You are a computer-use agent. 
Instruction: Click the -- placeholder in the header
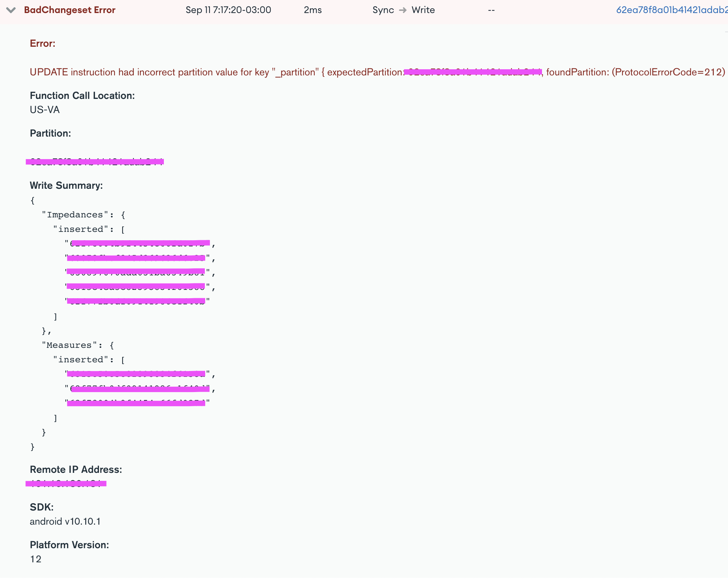(491, 10)
